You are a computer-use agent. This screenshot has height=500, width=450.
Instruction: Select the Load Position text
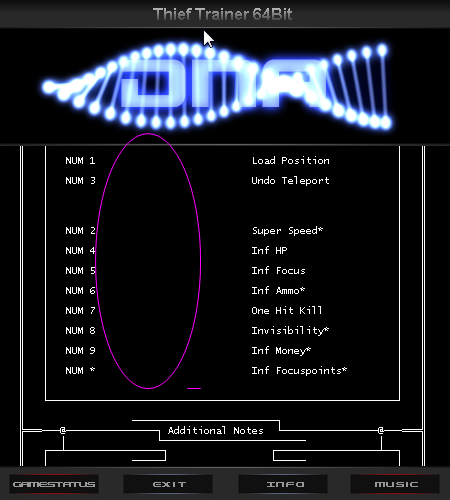[291, 161]
